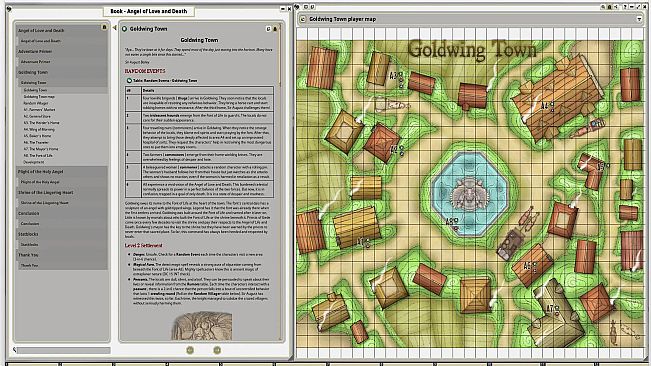Expand the Thank You chapter header

click(x=62, y=255)
